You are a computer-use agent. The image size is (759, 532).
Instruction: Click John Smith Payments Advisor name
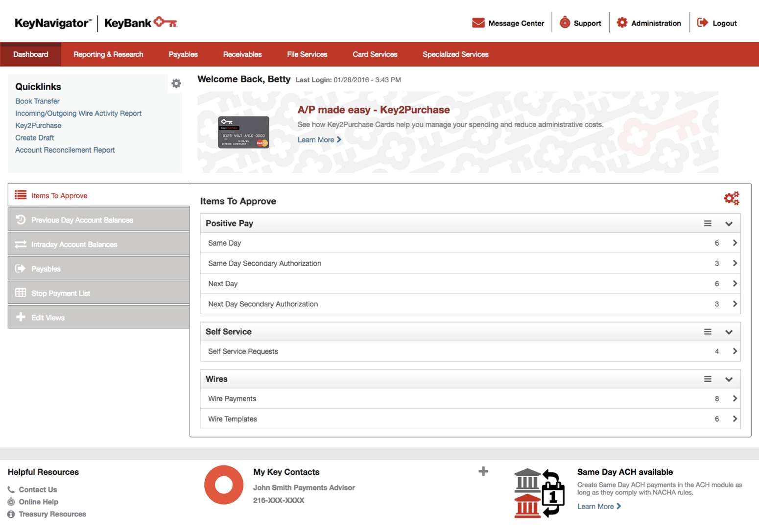pyautogui.click(x=304, y=487)
